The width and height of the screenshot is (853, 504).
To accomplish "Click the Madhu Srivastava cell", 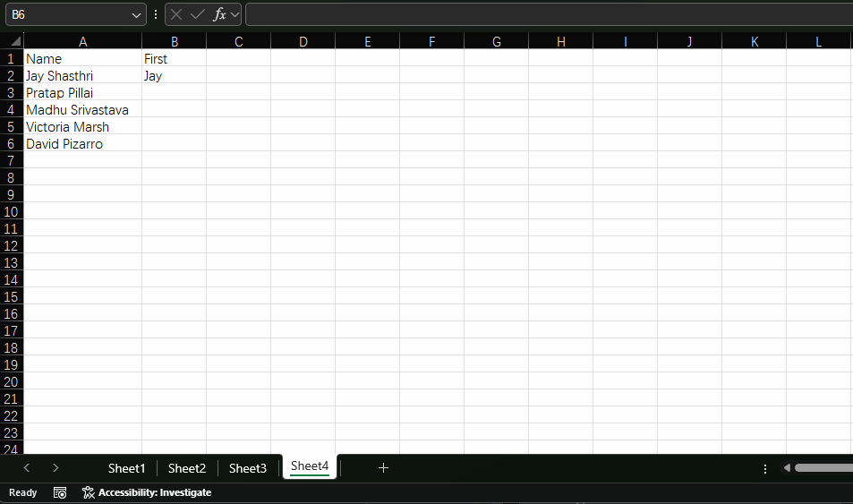I will point(82,109).
